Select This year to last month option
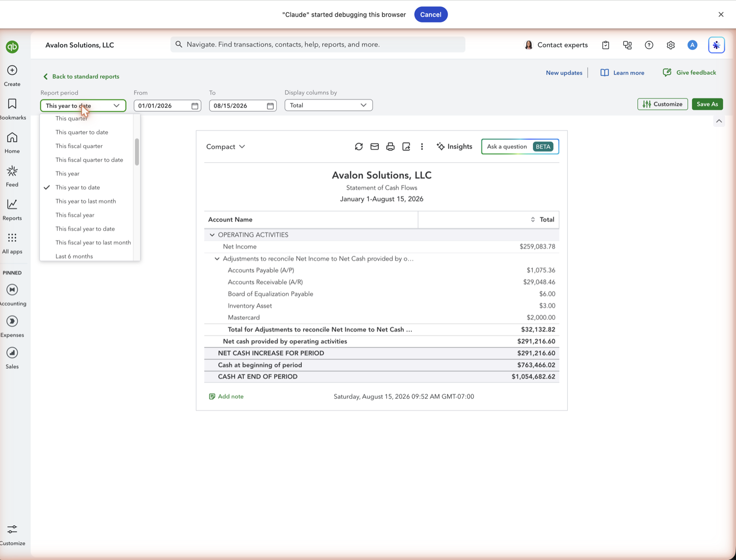Viewport: 736px width, 560px height. [86, 201]
